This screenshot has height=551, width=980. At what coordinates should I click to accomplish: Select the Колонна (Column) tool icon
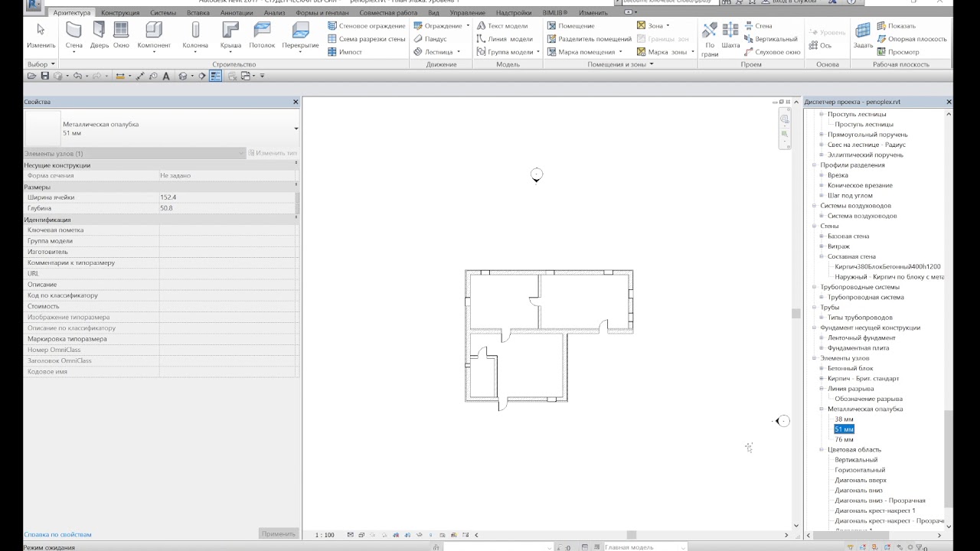(x=195, y=31)
